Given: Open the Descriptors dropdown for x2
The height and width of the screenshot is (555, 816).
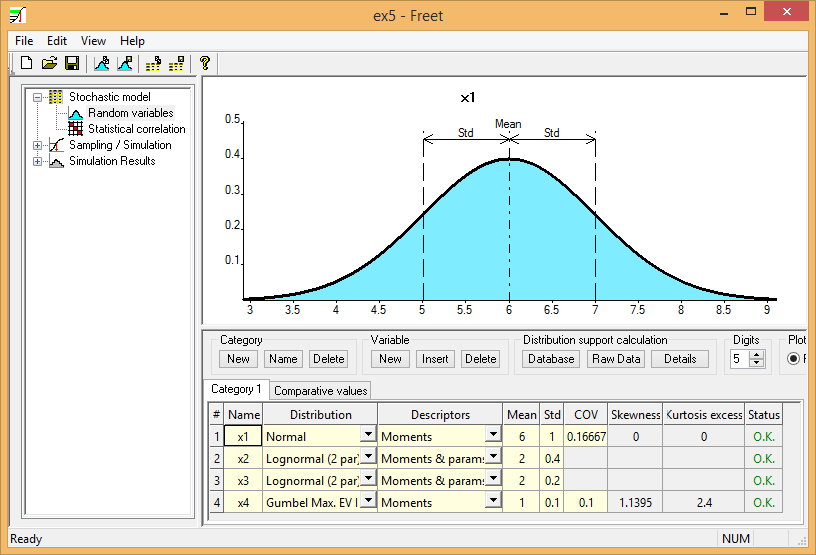Looking at the screenshot, I should (x=493, y=456).
